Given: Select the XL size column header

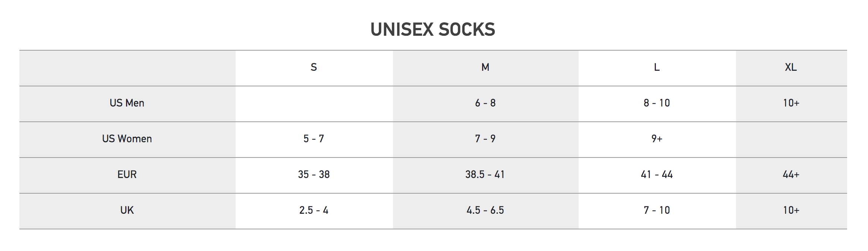Looking at the screenshot, I should 791,67.
